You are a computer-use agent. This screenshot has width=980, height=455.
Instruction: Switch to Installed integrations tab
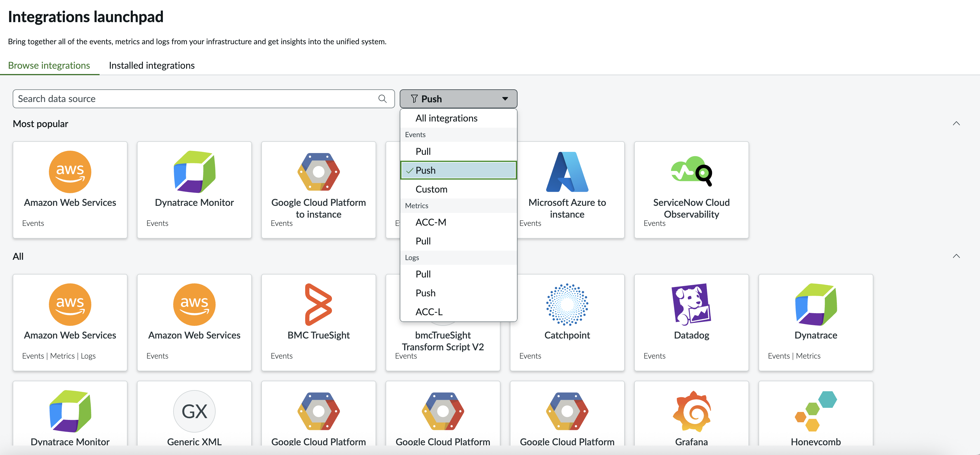(x=152, y=65)
